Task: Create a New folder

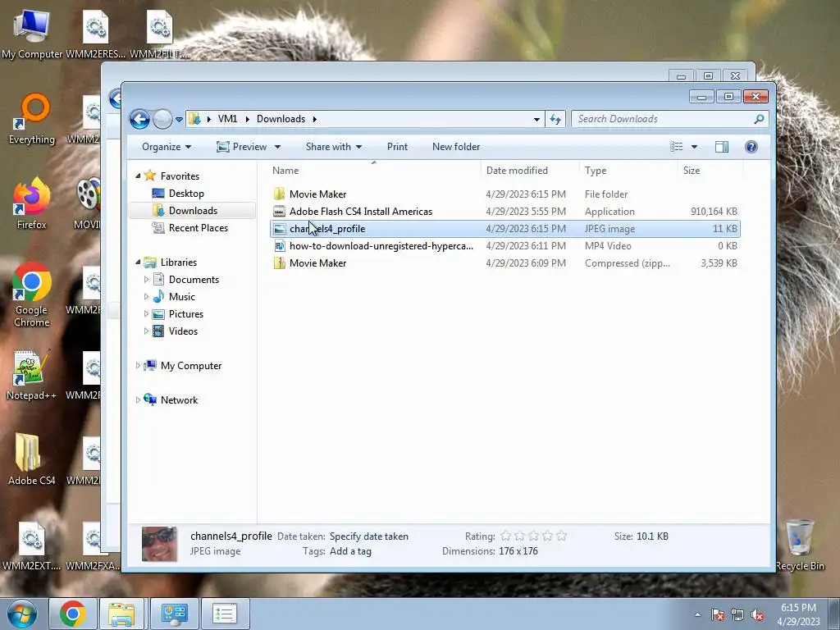Action: [456, 147]
